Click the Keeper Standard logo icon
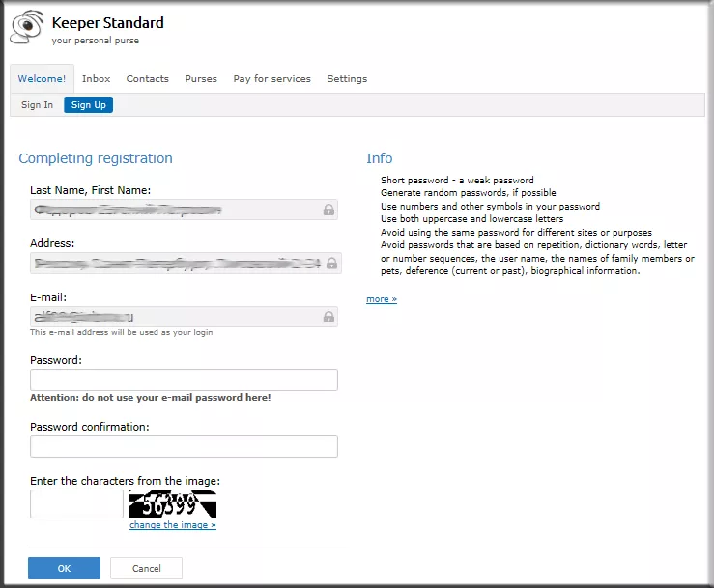 point(26,26)
